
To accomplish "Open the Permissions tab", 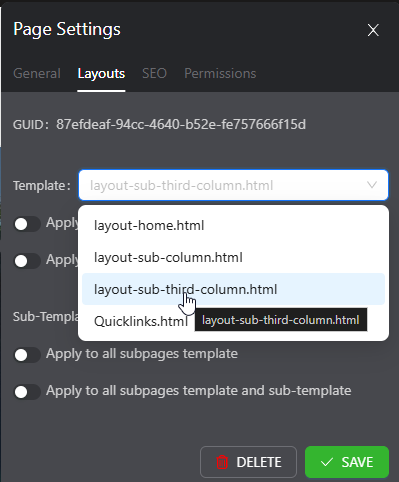I will (x=220, y=73).
